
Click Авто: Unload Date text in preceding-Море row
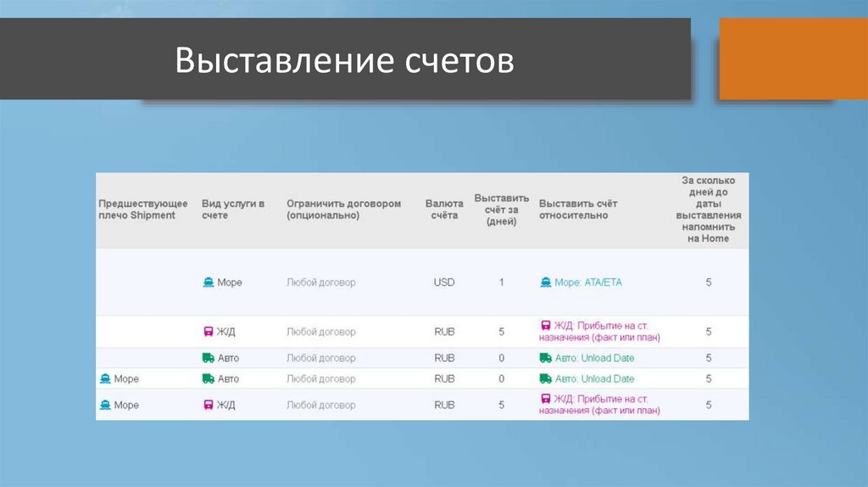[x=594, y=379]
